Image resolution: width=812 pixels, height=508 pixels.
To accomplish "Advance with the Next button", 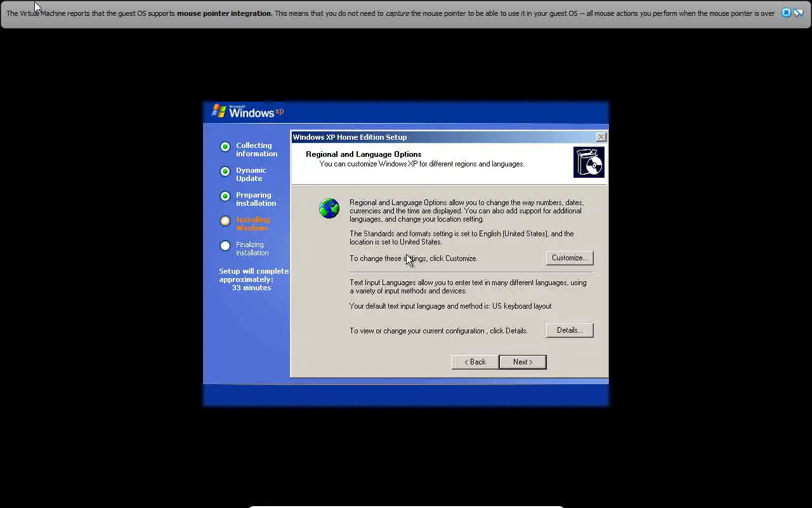I will 522,362.
